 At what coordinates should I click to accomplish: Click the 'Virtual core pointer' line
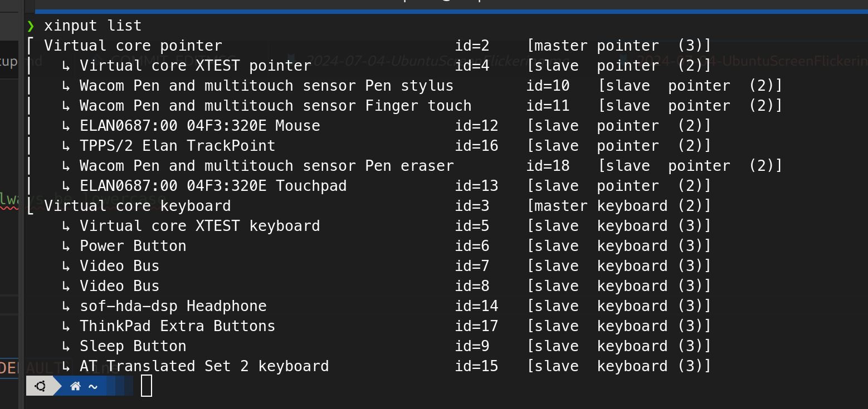pyautogui.click(x=133, y=46)
